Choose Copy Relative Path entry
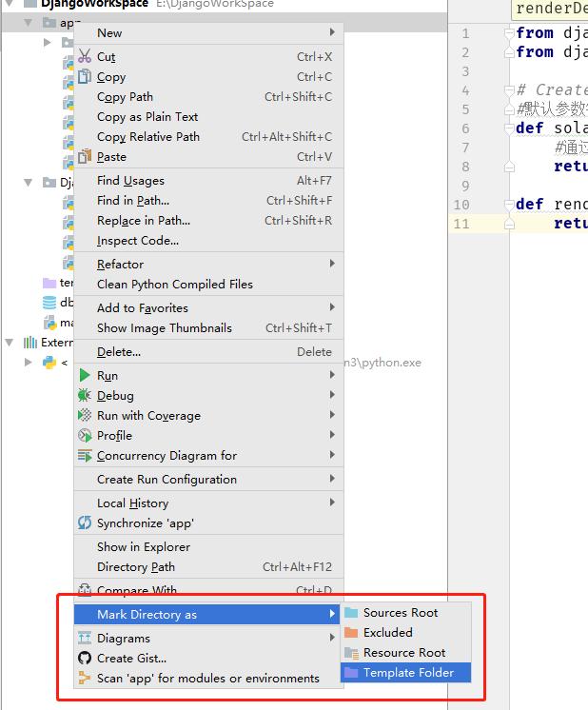Image resolution: width=588 pixels, height=710 pixels. (208, 137)
